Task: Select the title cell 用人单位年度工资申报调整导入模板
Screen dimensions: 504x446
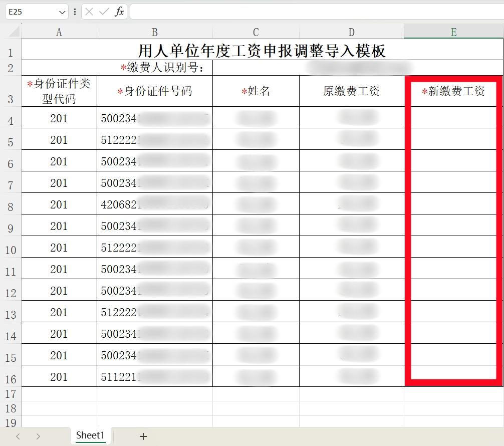Action: [x=262, y=50]
